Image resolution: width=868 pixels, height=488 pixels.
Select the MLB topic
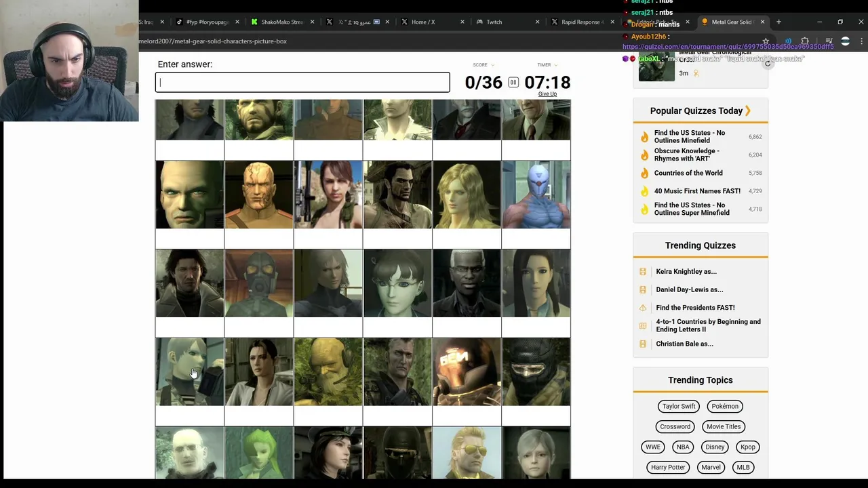click(x=743, y=468)
